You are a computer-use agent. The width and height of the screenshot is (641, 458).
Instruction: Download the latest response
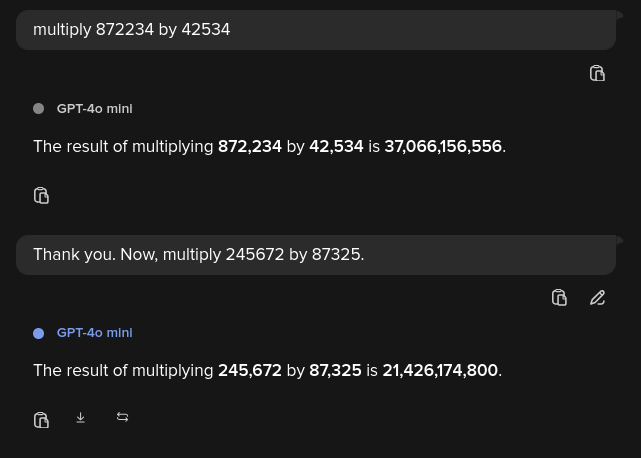(x=81, y=418)
